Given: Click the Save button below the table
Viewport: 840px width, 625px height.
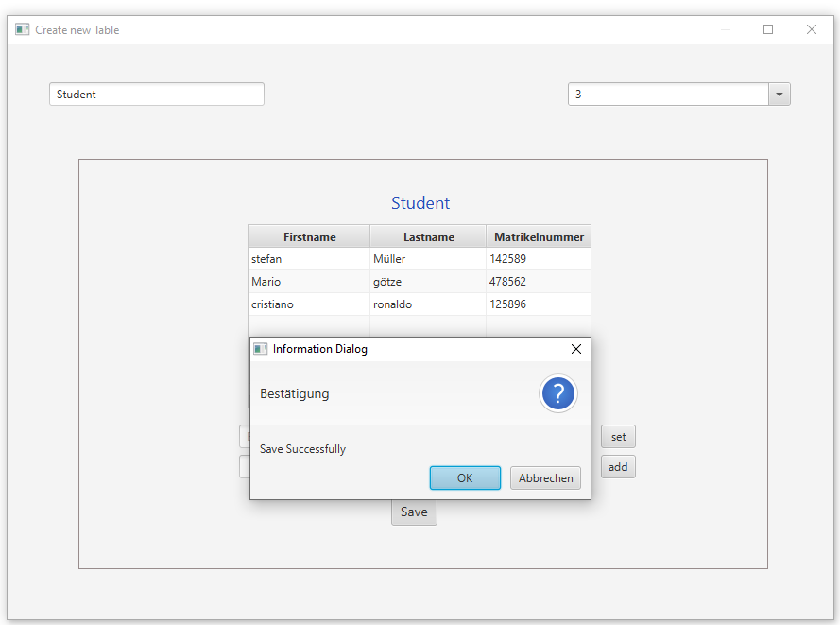Looking at the screenshot, I should (414, 512).
